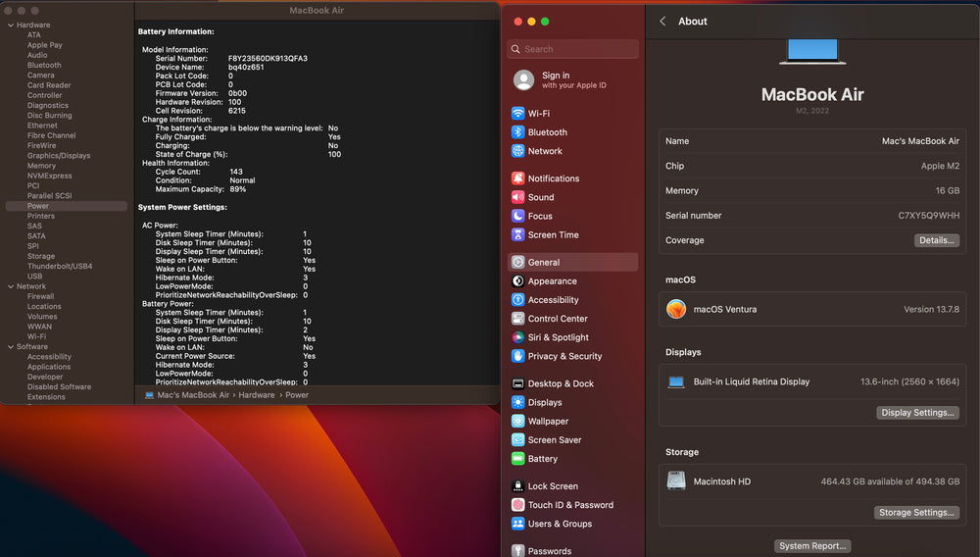Image resolution: width=980 pixels, height=557 pixels.
Task: Select Siri & Spotlight icon
Action: pos(518,337)
